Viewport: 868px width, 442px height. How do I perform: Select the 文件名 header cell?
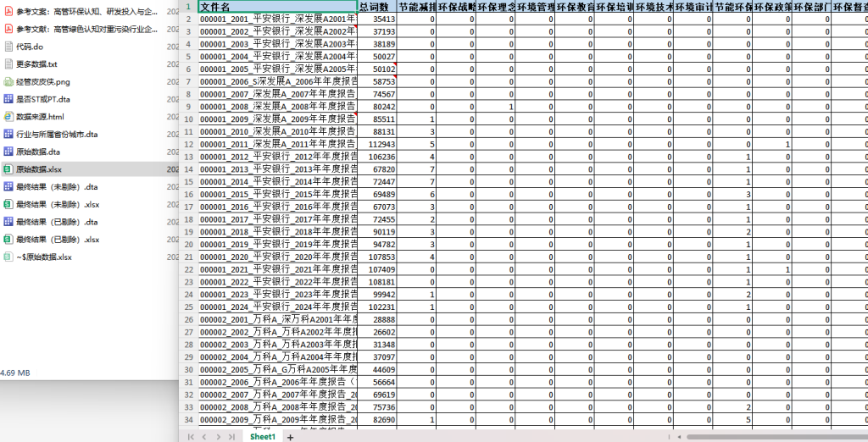click(x=278, y=7)
